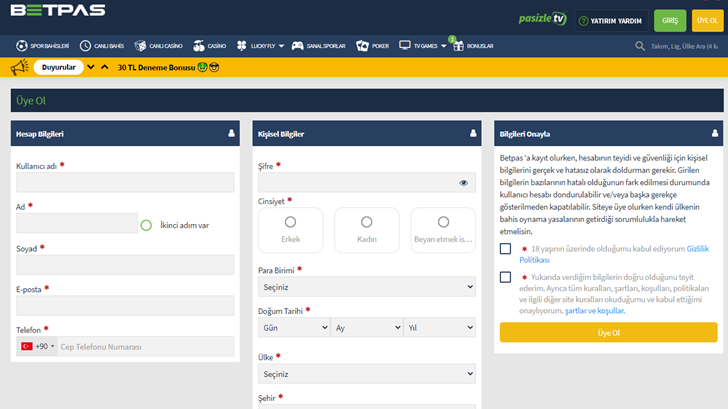Image resolution: width=728 pixels, height=409 pixels.
Task: Open the Gün birth day dropdown
Action: click(294, 328)
